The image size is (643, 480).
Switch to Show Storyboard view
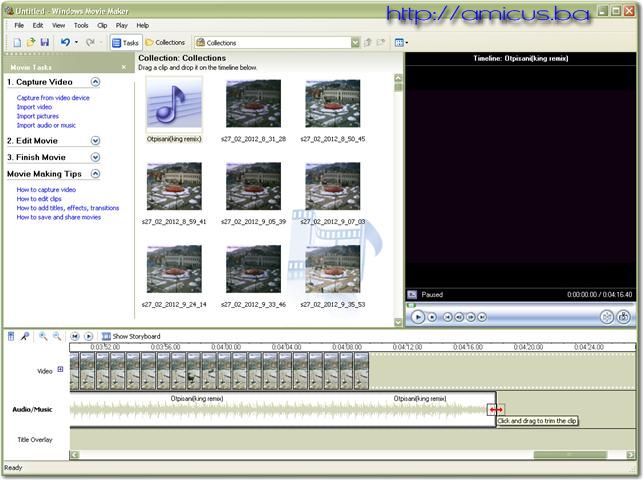pyautogui.click(x=131, y=336)
